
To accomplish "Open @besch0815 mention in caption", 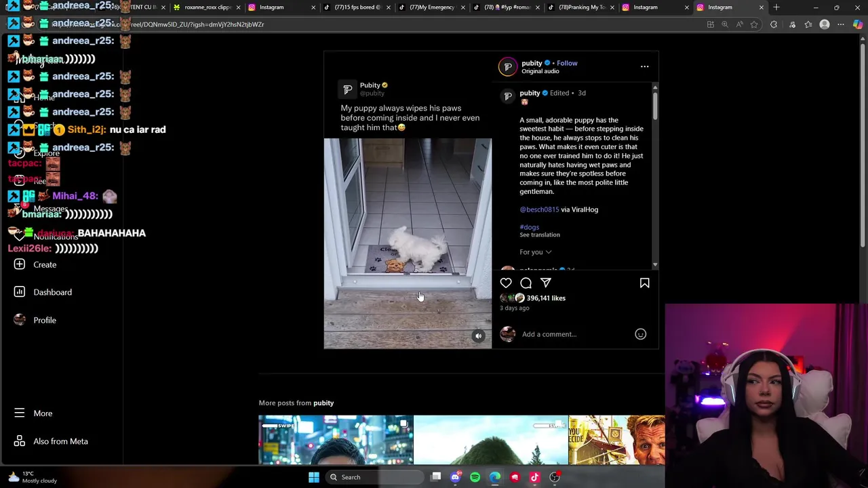I will click(x=539, y=209).
